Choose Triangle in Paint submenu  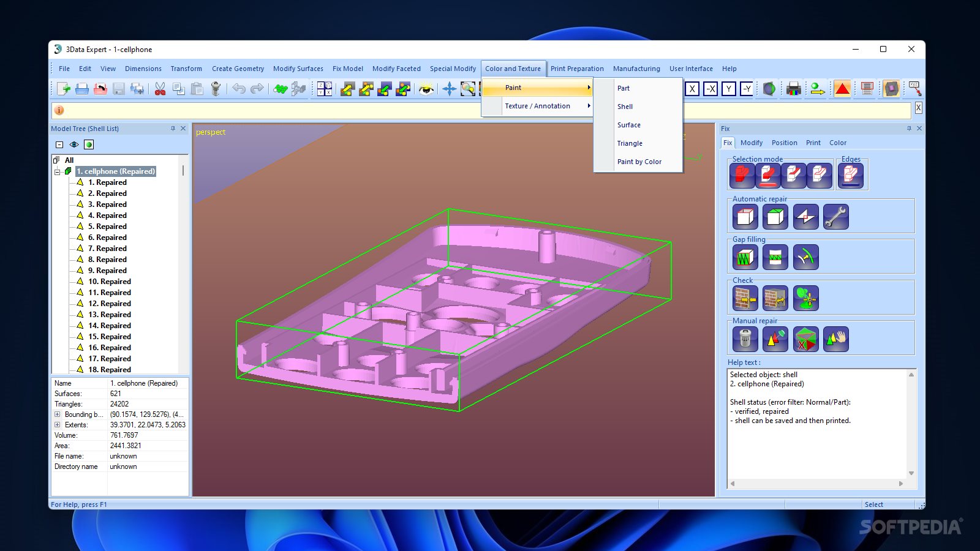639,143
